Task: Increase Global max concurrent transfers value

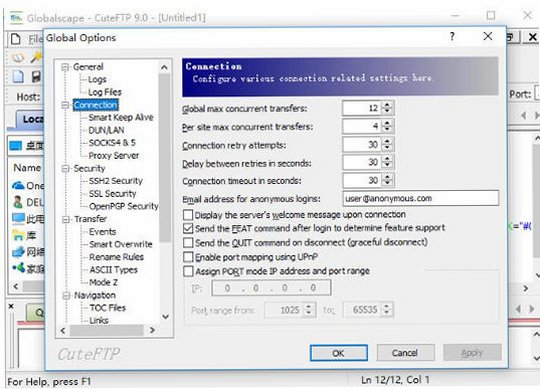Action: [x=387, y=105]
